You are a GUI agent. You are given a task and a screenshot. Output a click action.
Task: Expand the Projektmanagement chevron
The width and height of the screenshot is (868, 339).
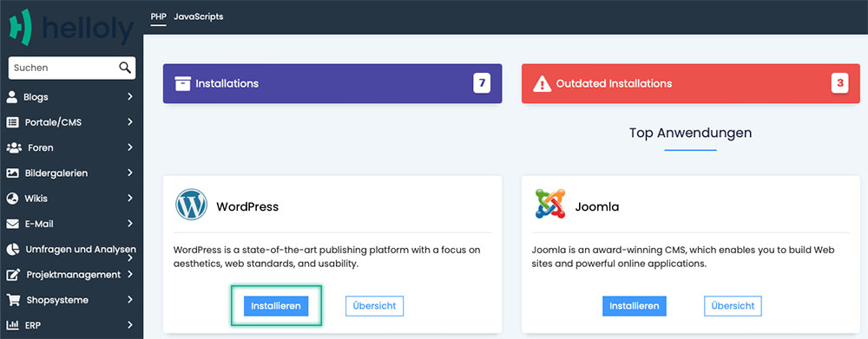click(130, 274)
